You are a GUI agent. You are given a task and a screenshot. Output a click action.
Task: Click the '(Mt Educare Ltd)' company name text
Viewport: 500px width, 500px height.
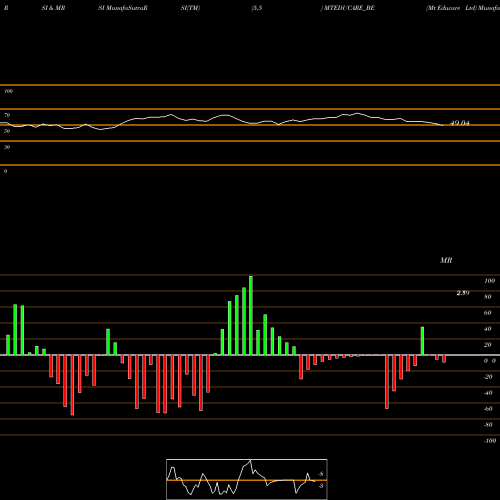pos(451,8)
